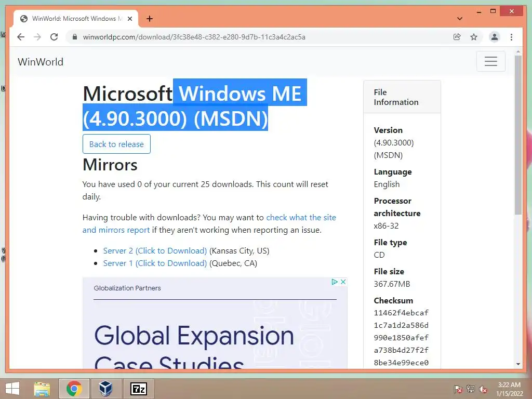Reload the WinWorld page
This screenshot has width=532, height=399.
point(54,37)
